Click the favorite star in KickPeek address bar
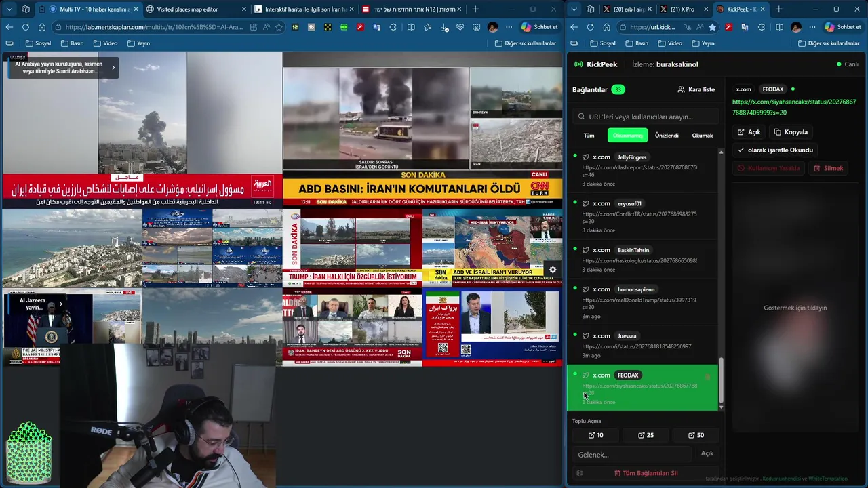Screen dimensions: 868x488 [x=712, y=27]
